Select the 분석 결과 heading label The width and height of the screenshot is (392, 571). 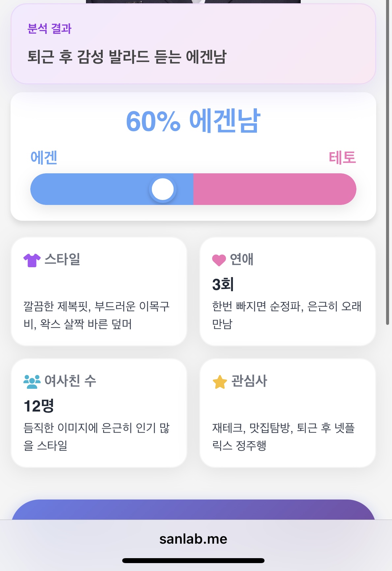[x=49, y=29]
